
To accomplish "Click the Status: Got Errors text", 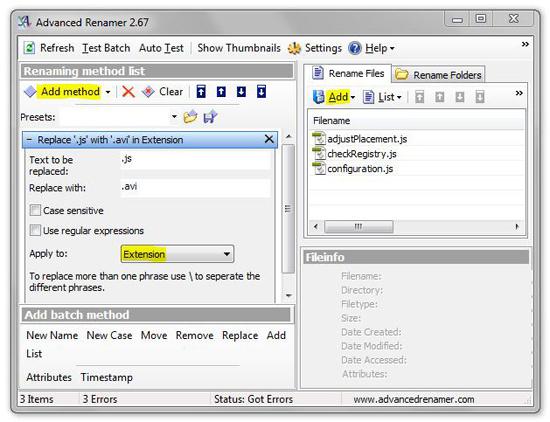I will (x=253, y=399).
